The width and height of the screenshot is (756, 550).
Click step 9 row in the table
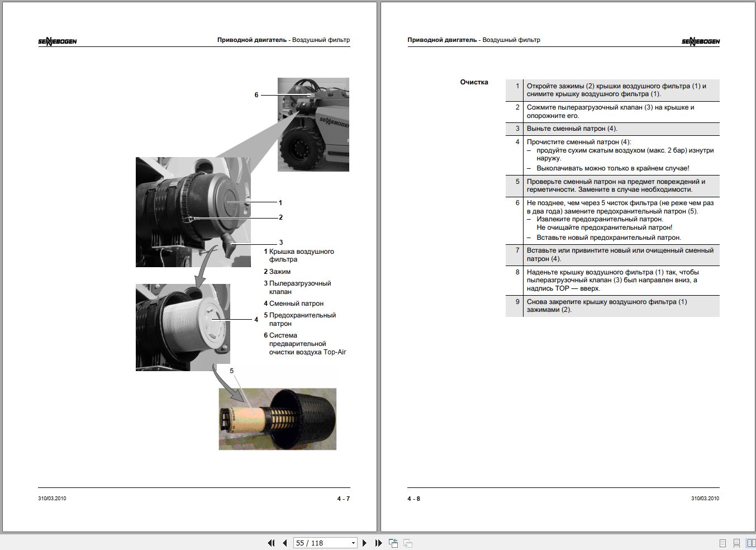pos(612,306)
